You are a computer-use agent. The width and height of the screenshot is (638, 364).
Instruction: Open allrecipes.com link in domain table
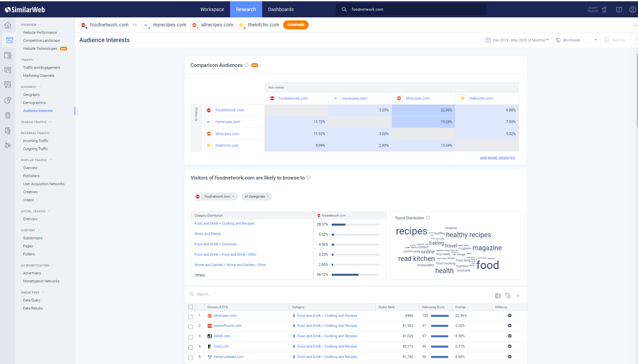(x=225, y=316)
